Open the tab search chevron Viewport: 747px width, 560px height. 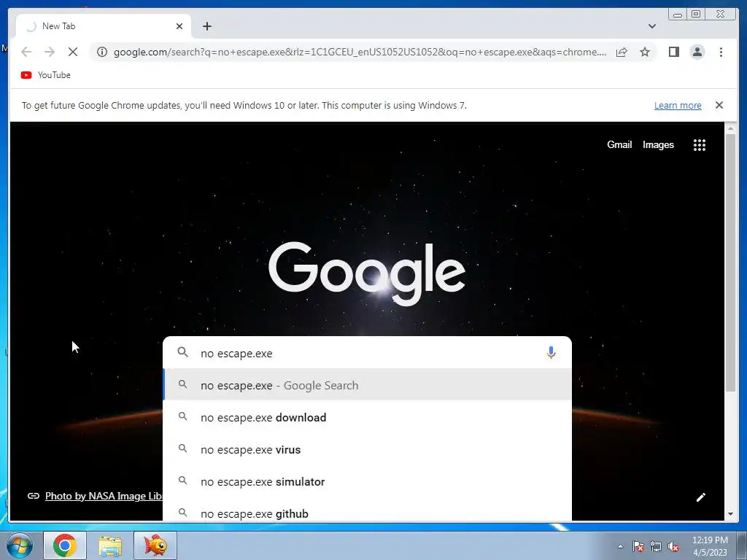tap(651, 26)
